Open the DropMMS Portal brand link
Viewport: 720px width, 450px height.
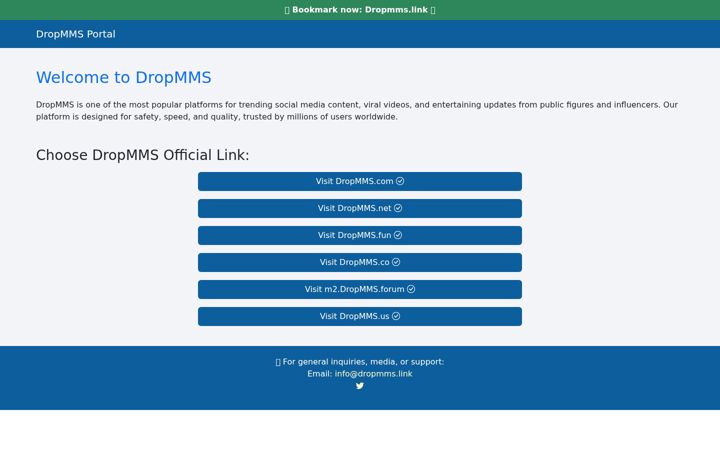coord(76,34)
